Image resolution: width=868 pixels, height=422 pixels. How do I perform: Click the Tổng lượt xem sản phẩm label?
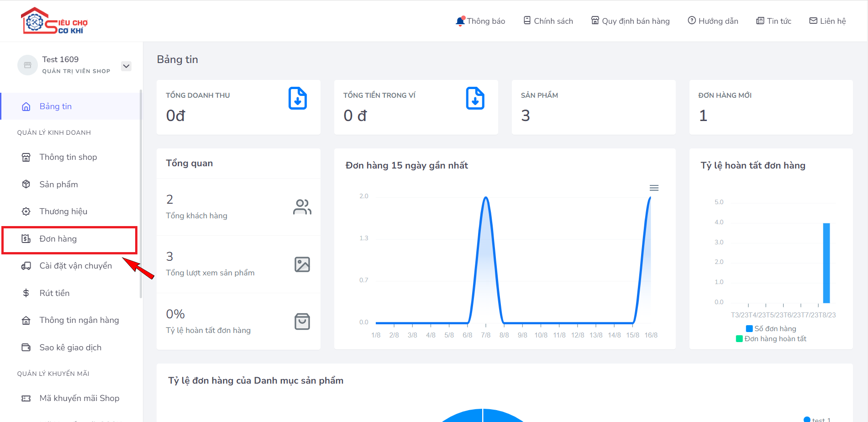(x=210, y=273)
